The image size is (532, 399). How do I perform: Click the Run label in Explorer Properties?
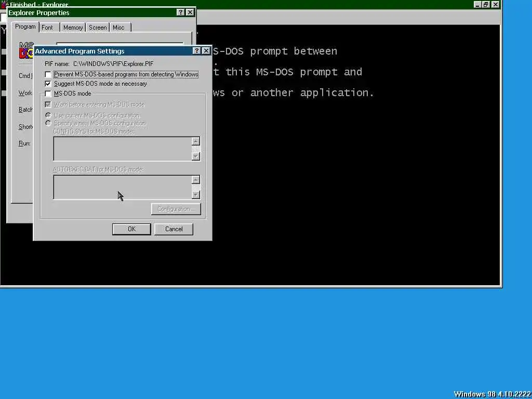point(24,143)
